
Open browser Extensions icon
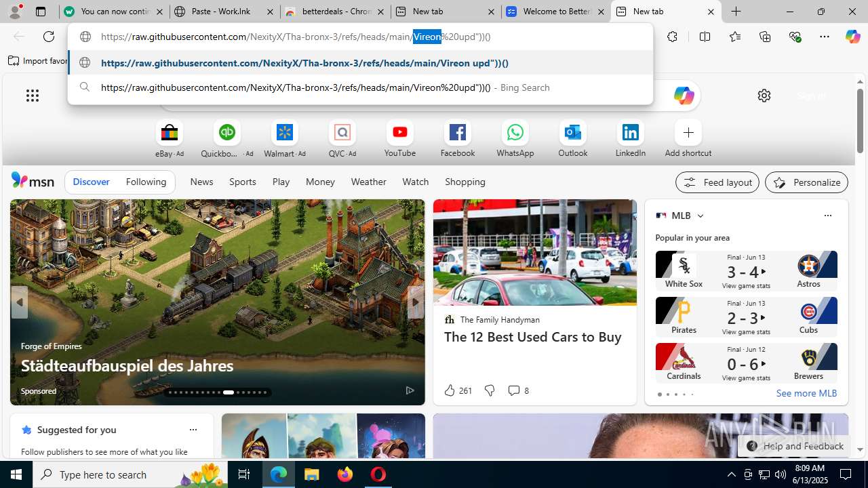(672, 37)
